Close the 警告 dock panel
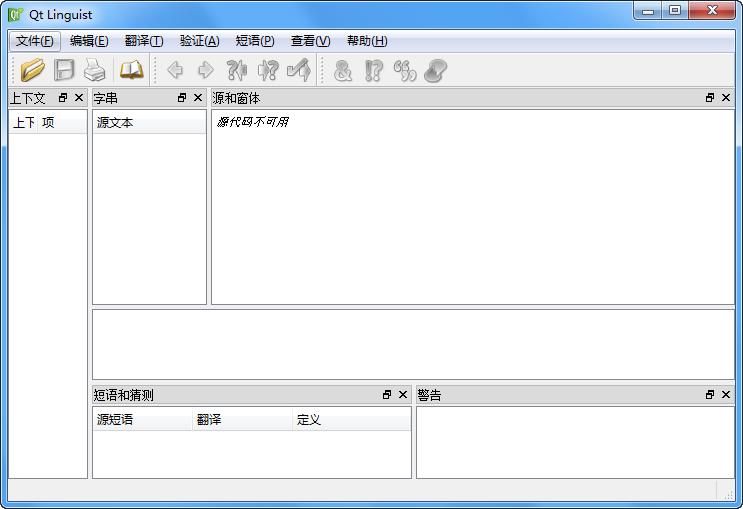The height and width of the screenshot is (509, 743). [x=725, y=394]
